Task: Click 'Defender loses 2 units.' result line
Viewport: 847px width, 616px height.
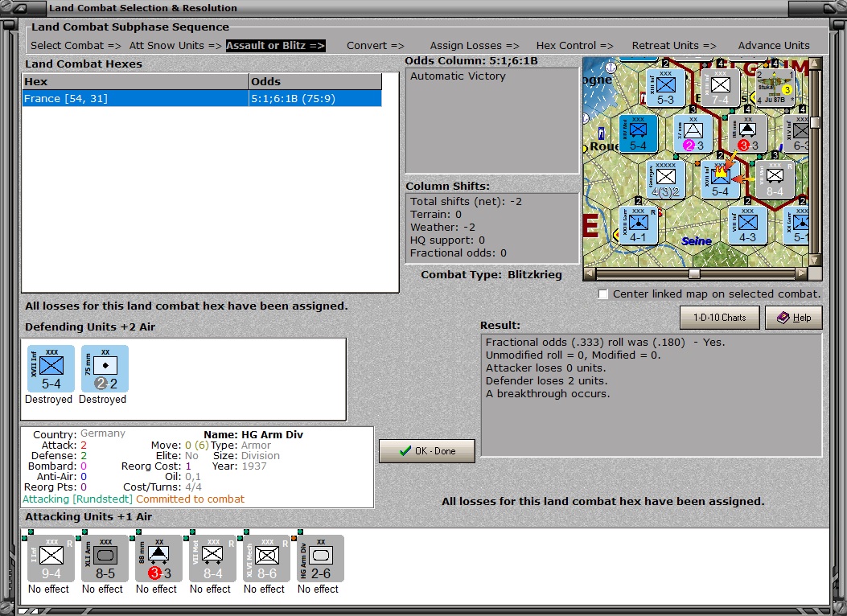Action: pos(547,380)
